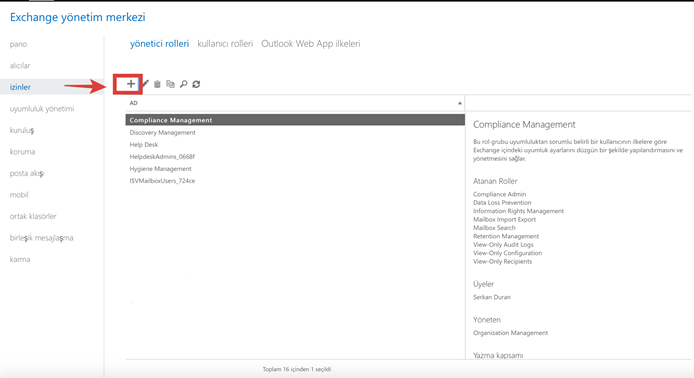This screenshot has width=694, height=378.
Task: Click member name Serkan Duran
Action: pos(492,297)
